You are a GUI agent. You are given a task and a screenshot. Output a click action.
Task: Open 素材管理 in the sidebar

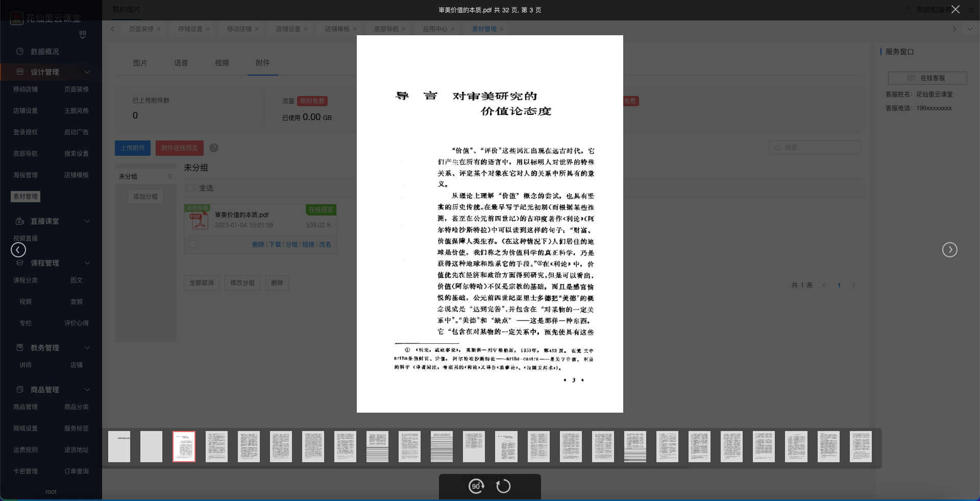tap(26, 197)
